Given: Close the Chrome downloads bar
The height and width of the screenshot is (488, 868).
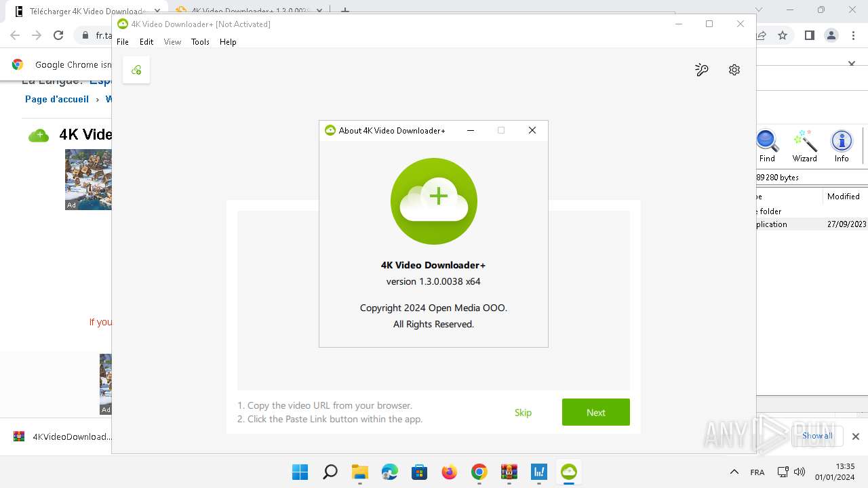Looking at the screenshot, I should pos(856,436).
